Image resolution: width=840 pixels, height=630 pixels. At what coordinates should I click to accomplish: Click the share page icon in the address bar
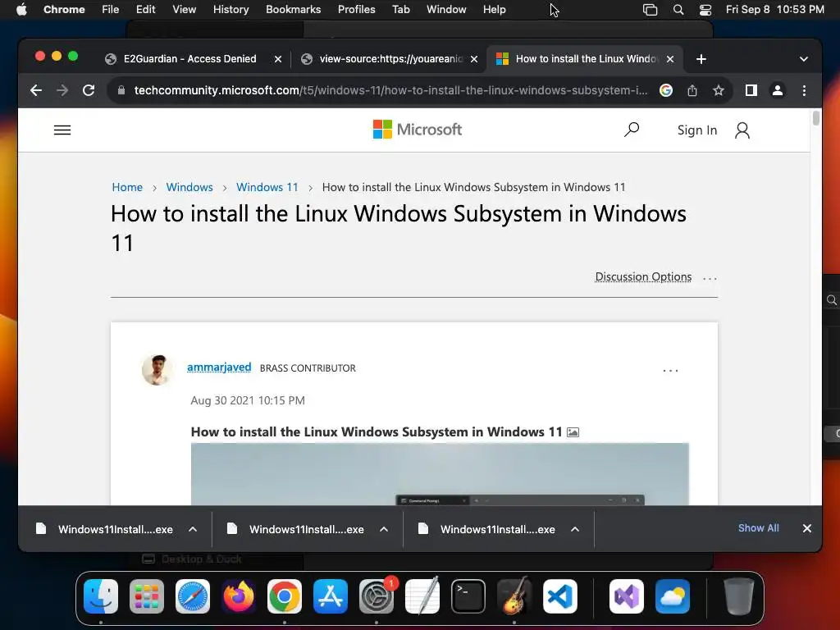pyautogui.click(x=692, y=90)
